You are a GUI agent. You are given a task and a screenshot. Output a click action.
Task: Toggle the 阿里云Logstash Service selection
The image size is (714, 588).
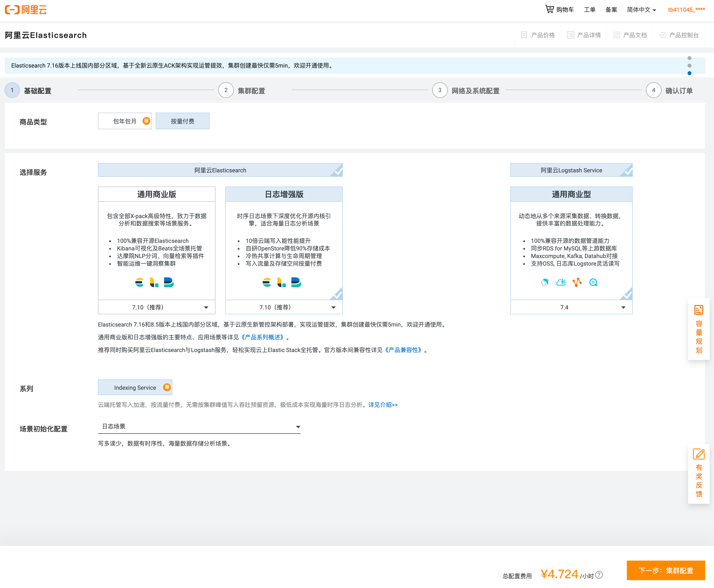pyautogui.click(x=571, y=170)
